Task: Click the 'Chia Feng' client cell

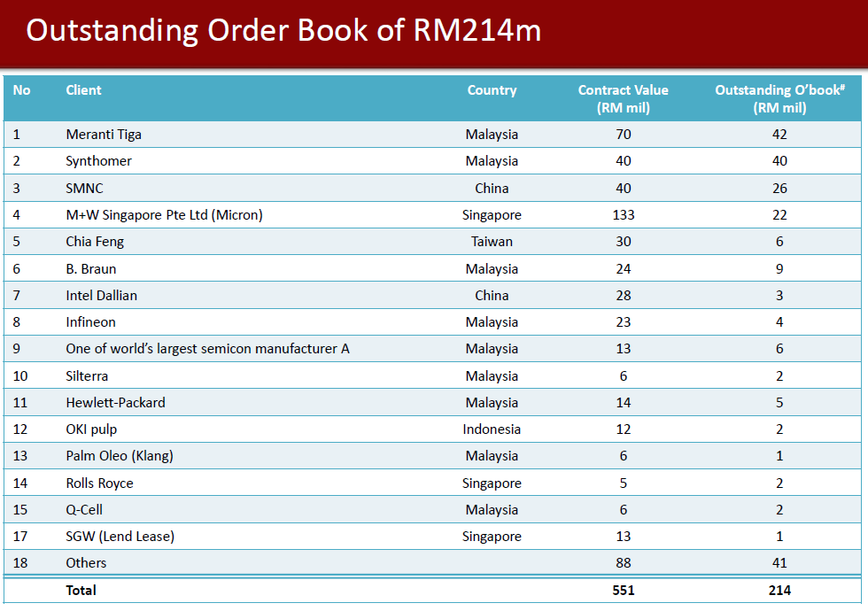Action: 95,242
